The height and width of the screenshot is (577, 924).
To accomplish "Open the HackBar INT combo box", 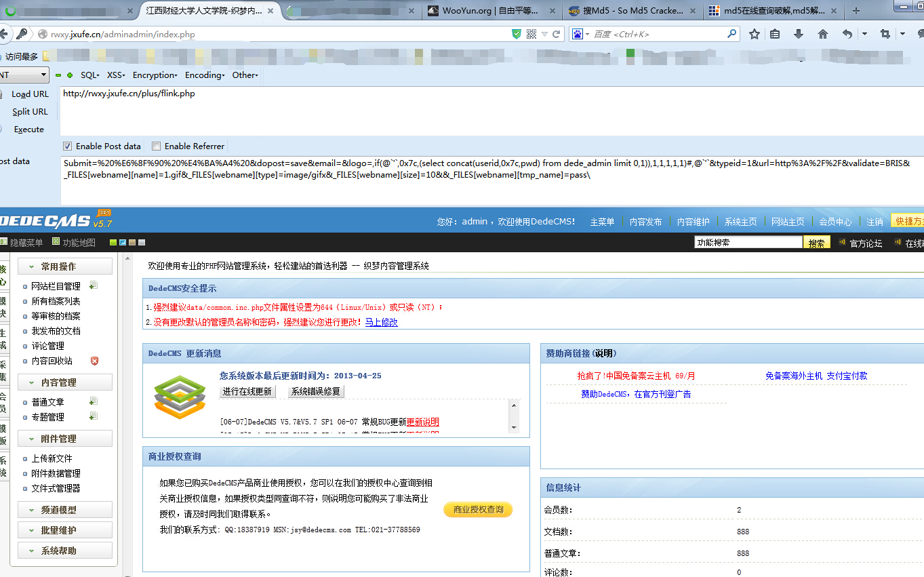I will point(24,75).
